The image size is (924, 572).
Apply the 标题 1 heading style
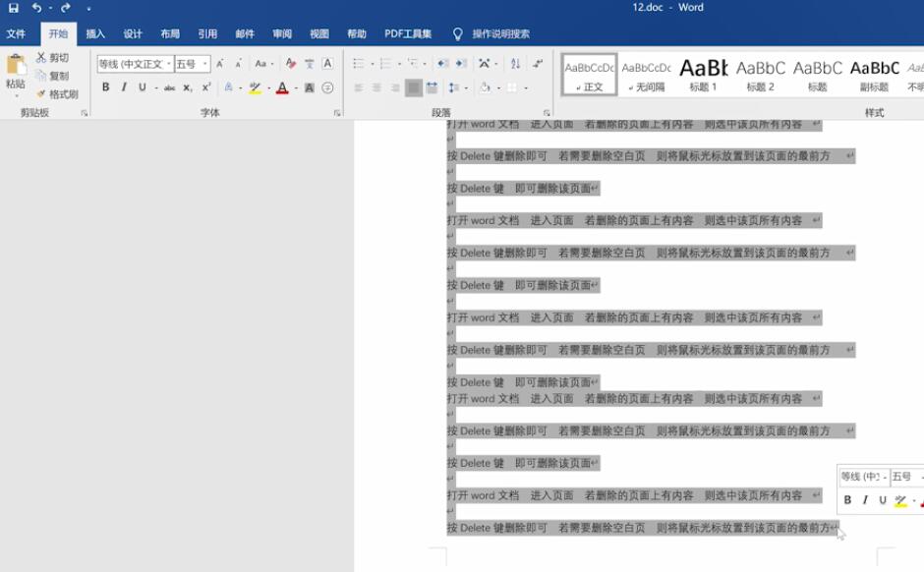pyautogui.click(x=703, y=75)
